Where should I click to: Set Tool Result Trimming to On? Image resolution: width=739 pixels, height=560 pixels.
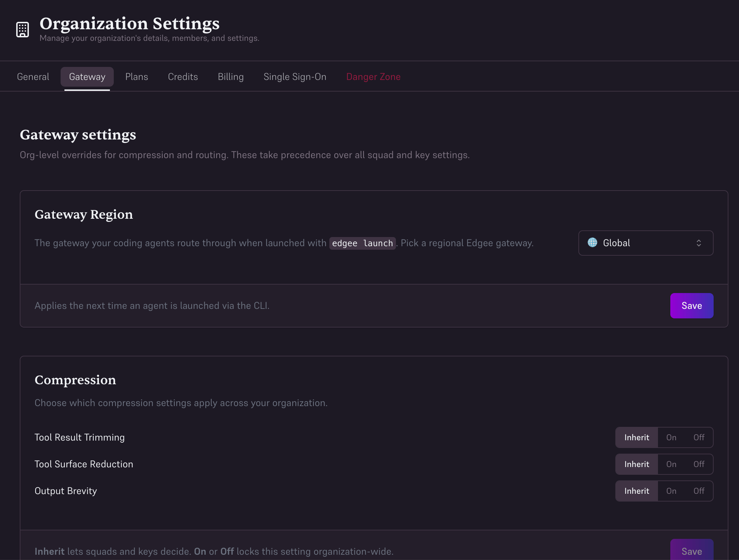671,437
